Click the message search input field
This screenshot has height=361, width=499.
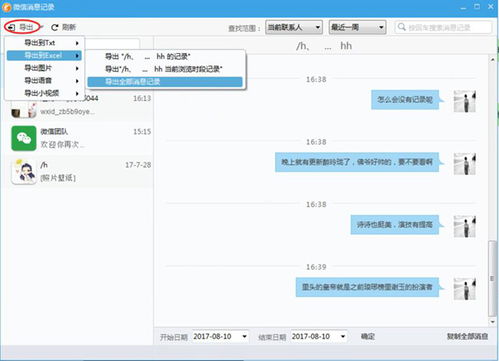tap(443, 27)
